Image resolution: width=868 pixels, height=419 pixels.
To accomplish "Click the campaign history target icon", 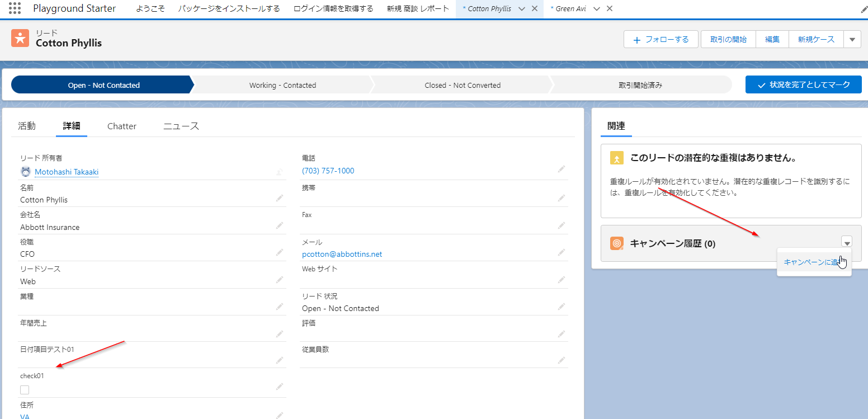I will [x=616, y=243].
